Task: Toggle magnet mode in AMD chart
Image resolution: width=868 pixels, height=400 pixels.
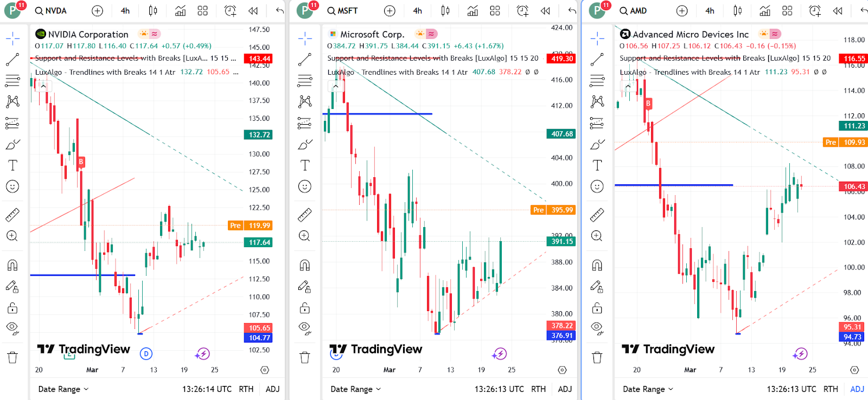Action: point(597,265)
